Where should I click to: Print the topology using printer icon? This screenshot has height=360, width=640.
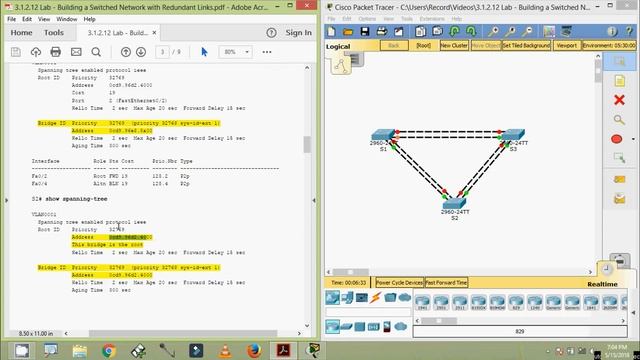382,31
